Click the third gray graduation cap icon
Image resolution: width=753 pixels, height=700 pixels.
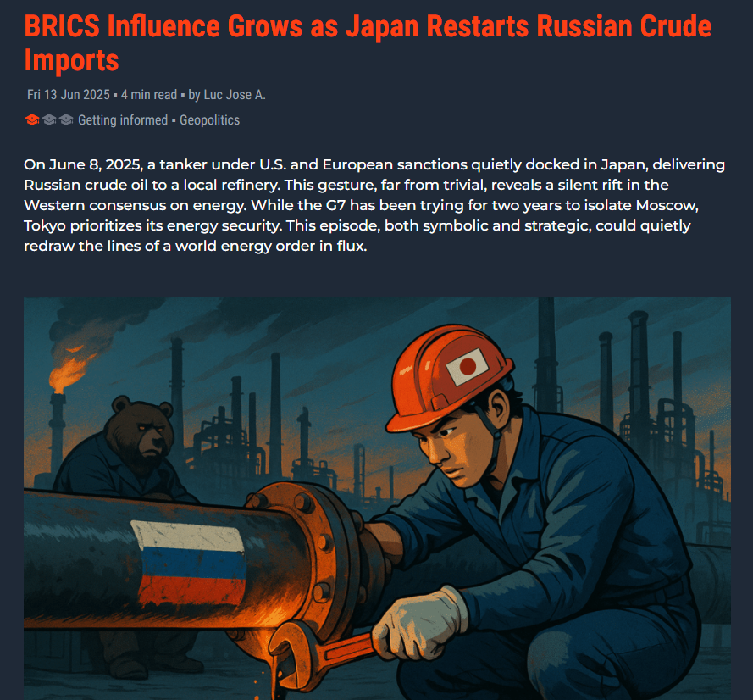click(66, 119)
